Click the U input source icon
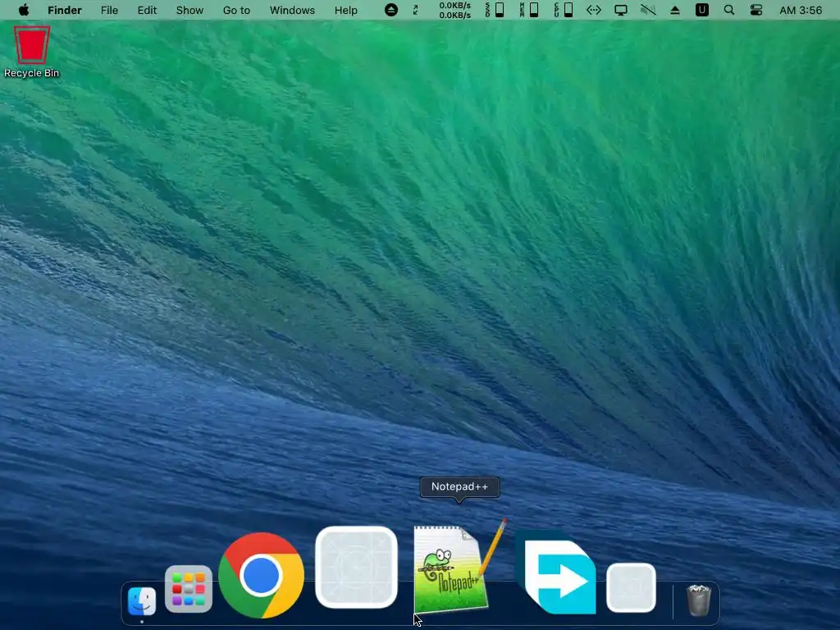This screenshot has width=840, height=630. tap(702, 10)
